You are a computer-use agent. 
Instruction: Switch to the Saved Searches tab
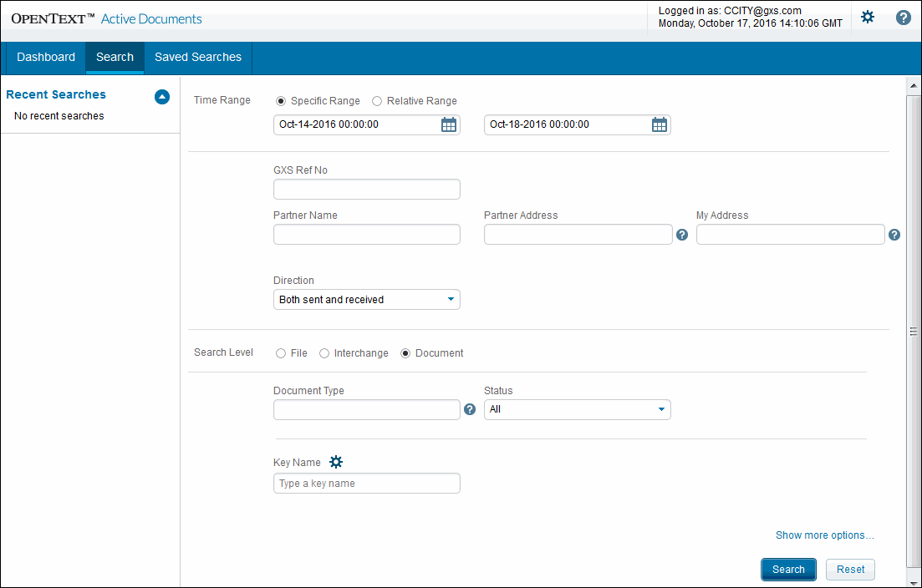pos(198,57)
